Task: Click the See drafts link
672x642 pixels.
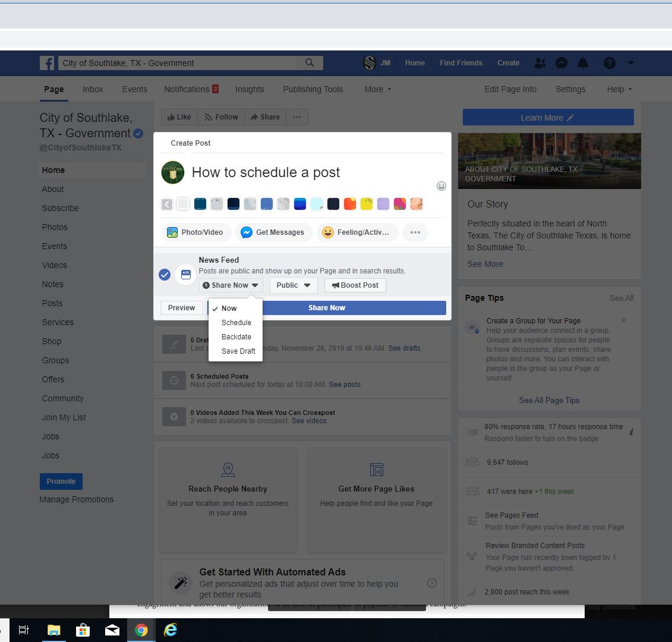Action: pos(404,348)
